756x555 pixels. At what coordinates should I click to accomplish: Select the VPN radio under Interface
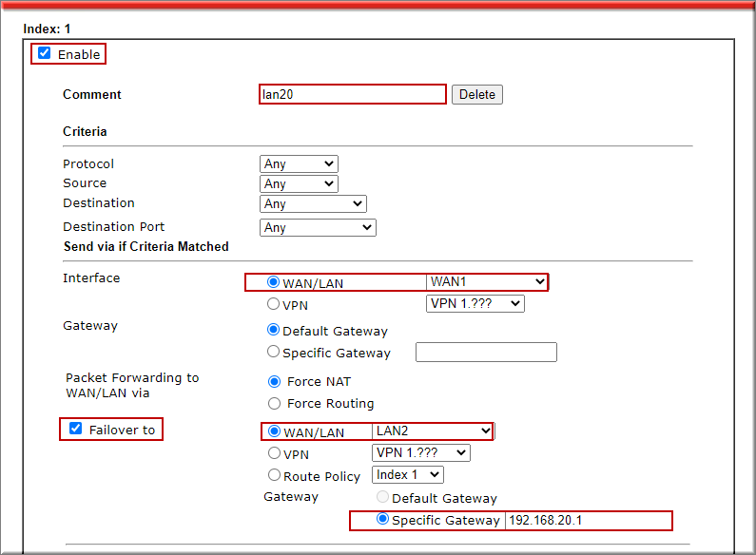click(274, 305)
